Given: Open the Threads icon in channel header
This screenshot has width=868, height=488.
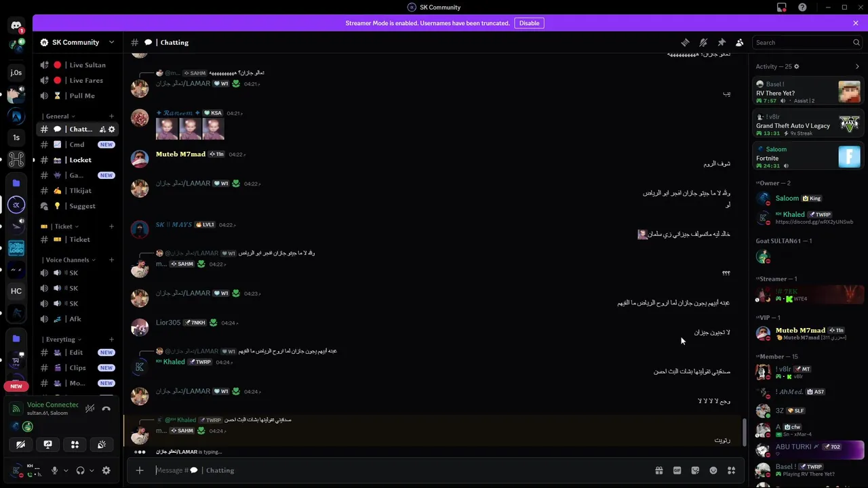Looking at the screenshot, I should point(685,42).
